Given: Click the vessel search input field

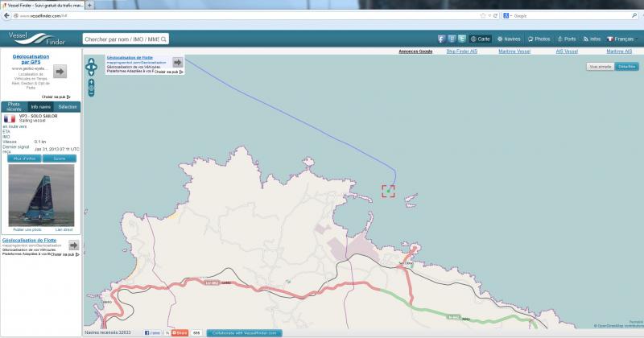Looking at the screenshot, I should click(125, 39).
